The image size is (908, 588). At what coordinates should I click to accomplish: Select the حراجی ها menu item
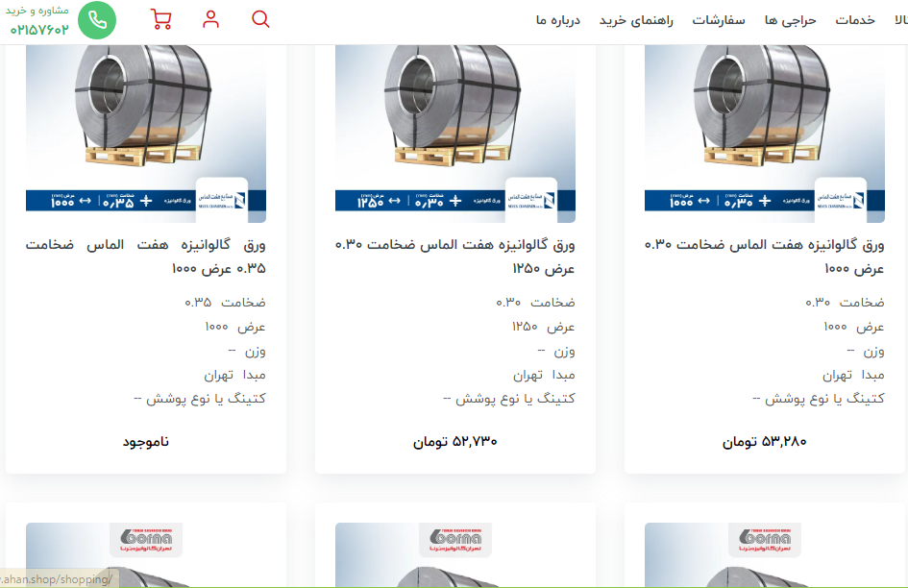[x=790, y=20]
